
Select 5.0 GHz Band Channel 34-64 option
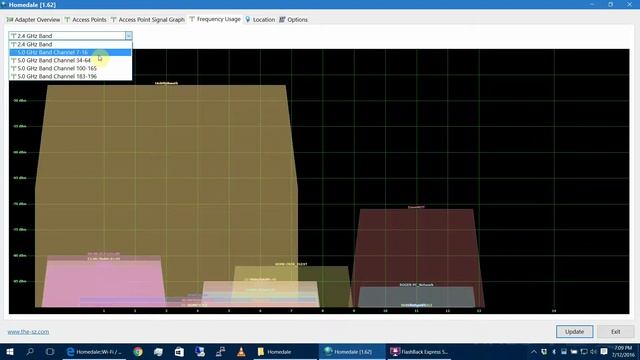(x=70, y=60)
